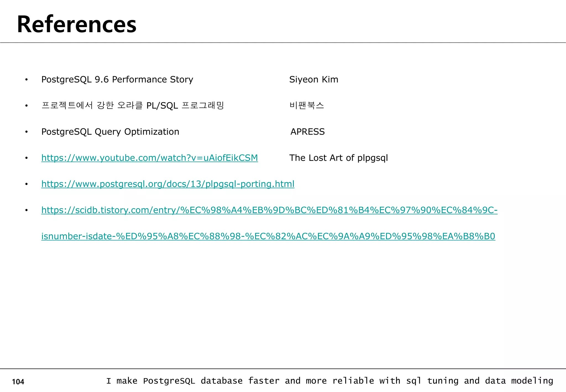Click slide page number 104
This screenshot has width=566, height=392.
click(18, 382)
